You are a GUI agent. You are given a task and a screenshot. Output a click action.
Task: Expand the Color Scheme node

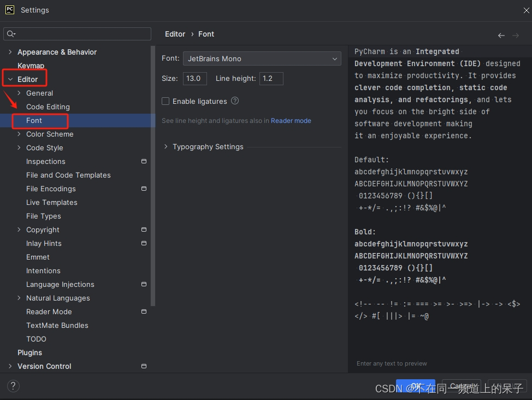[19, 134]
